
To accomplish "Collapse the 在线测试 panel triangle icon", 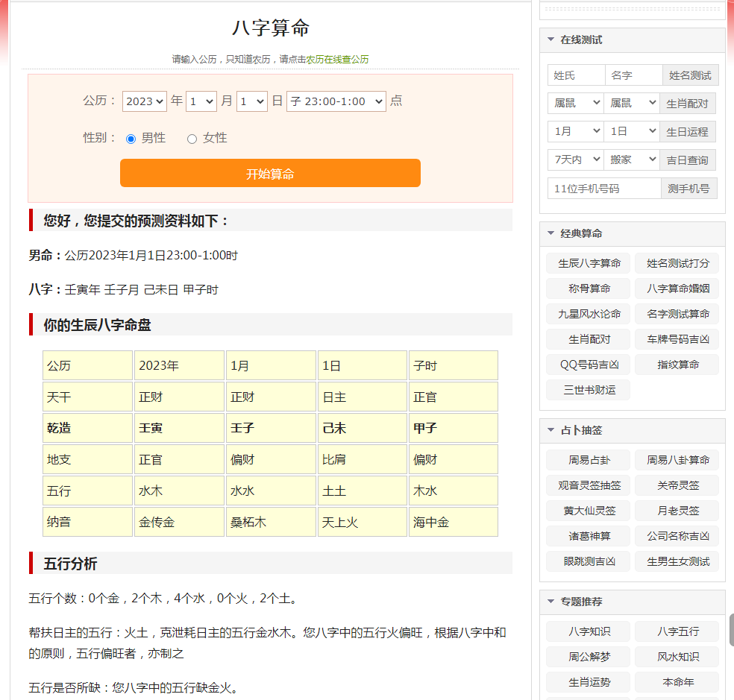I will point(550,40).
